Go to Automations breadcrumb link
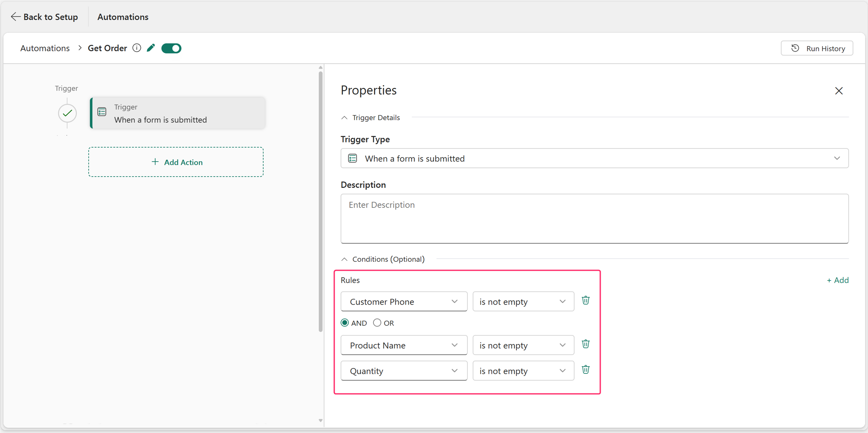Screen dimensions: 868x433 [x=45, y=48]
